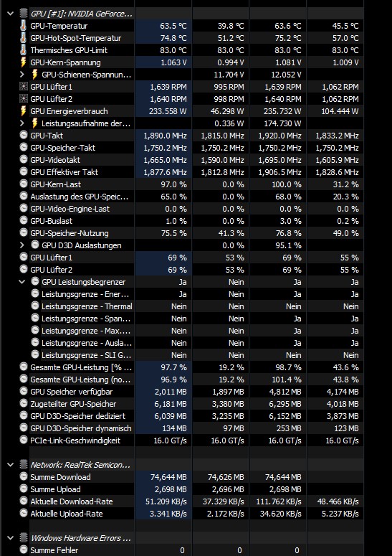This screenshot has width=392, height=556.
Task: Click gauge icon of Auslastung des GPU-Speic row
Action: click(x=24, y=197)
